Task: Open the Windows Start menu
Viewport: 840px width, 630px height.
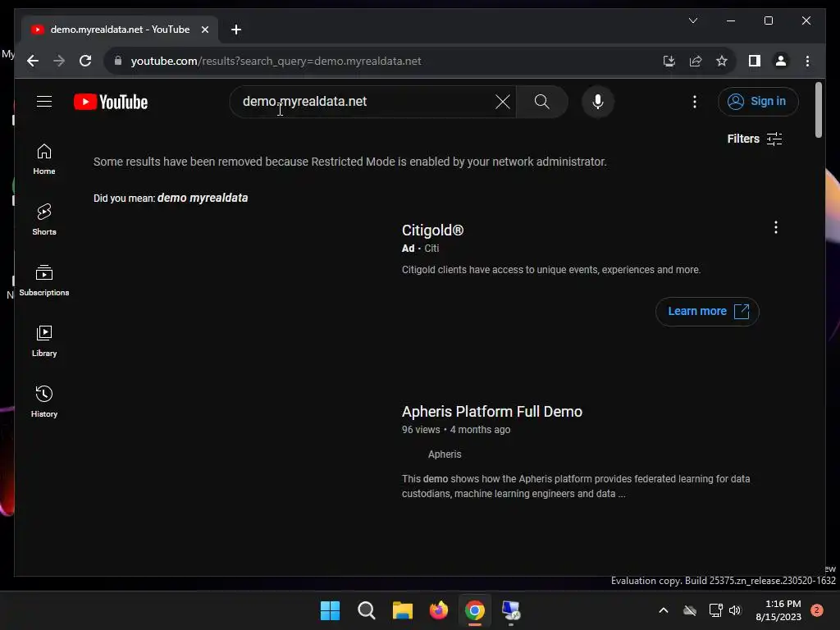Action: [330, 610]
